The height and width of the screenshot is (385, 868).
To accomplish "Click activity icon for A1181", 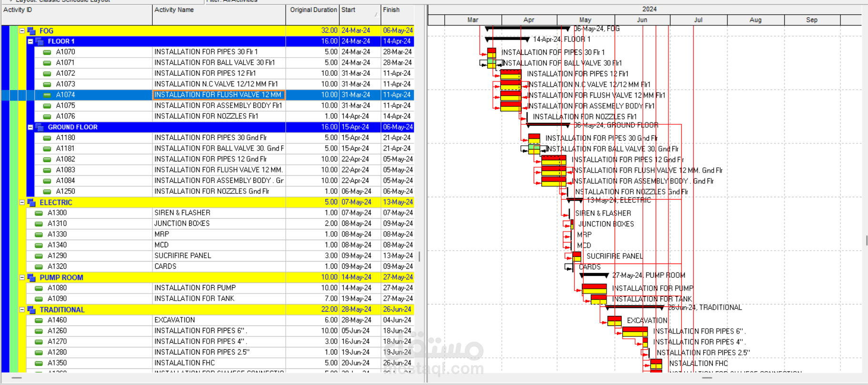I will tap(47, 149).
